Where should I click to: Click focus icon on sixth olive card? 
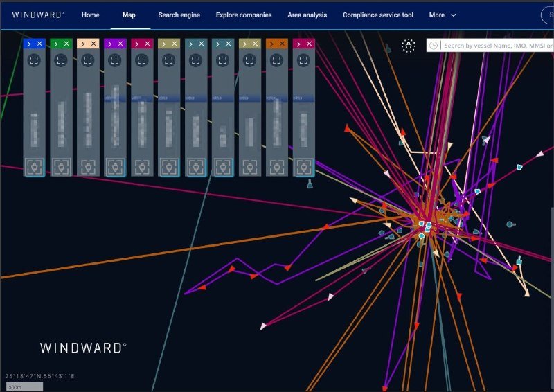[x=169, y=60]
